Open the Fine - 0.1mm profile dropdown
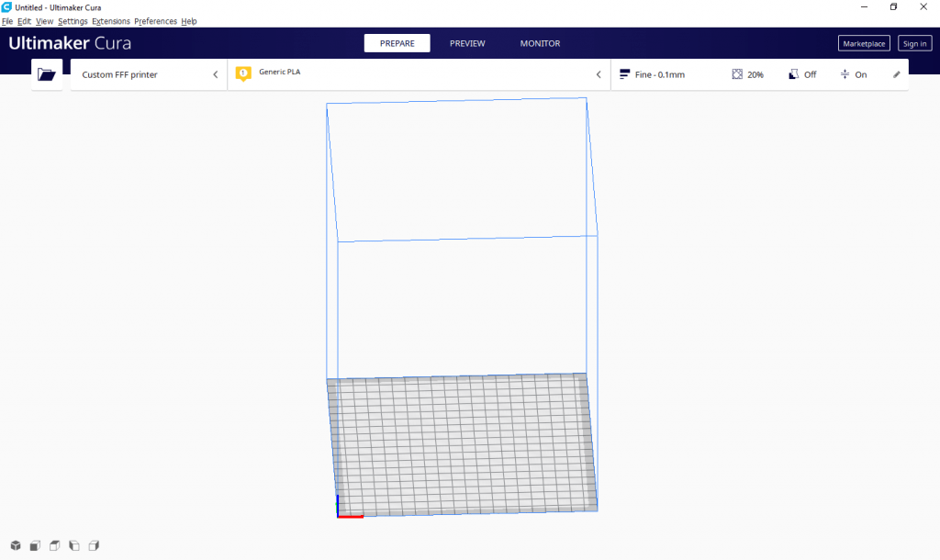Screen dimensions: 940x560 pyautogui.click(x=760, y=74)
